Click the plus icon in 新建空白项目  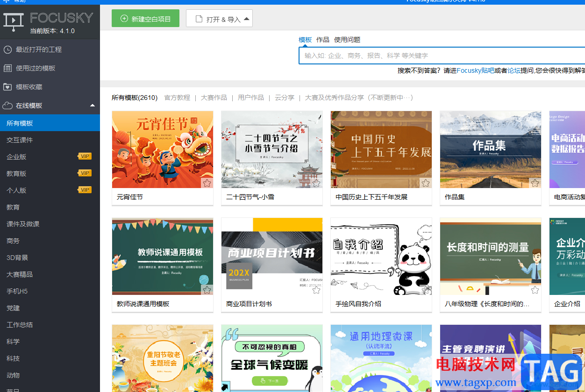coord(124,19)
